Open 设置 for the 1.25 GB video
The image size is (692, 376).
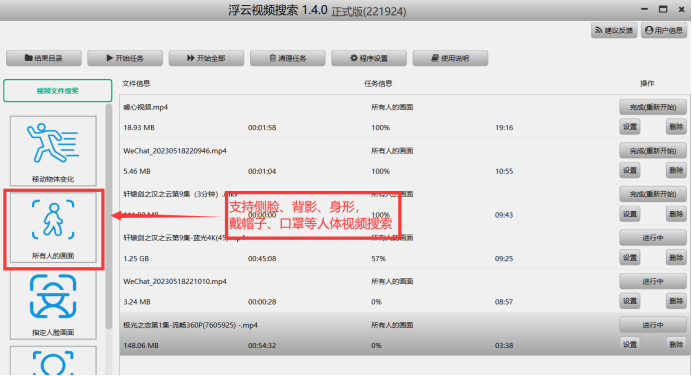(630, 258)
